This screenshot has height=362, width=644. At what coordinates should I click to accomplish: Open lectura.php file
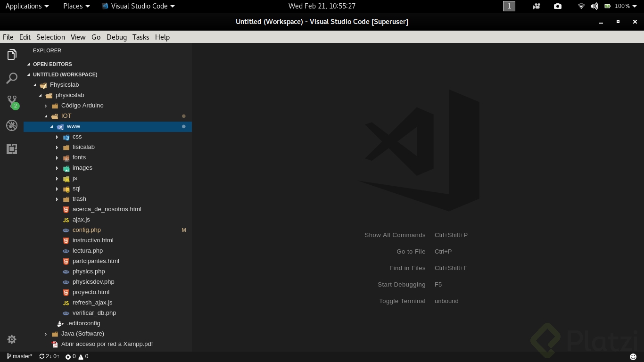[x=107, y=251]
